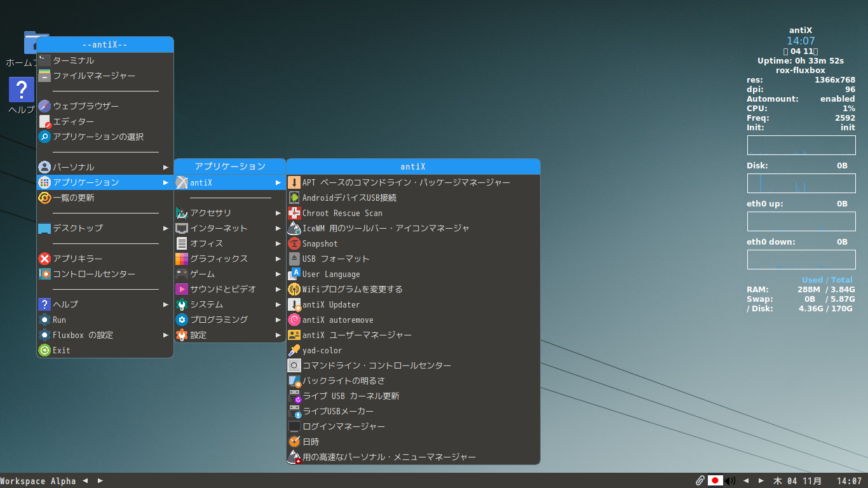Click the left window-cycle arrow near tray
The height and width of the screenshot is (488, 868).
click(x=746, y=480)
